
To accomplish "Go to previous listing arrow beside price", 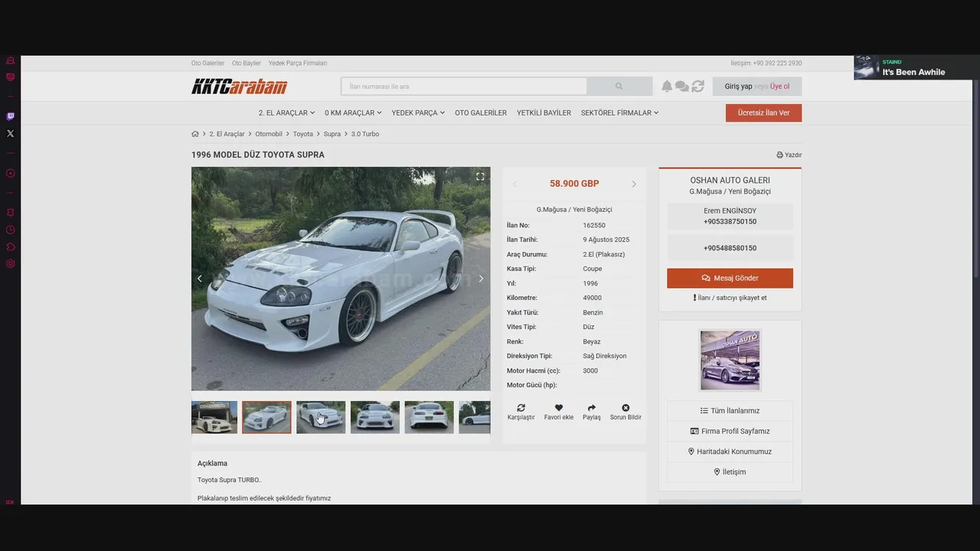I will click(514, 184).
